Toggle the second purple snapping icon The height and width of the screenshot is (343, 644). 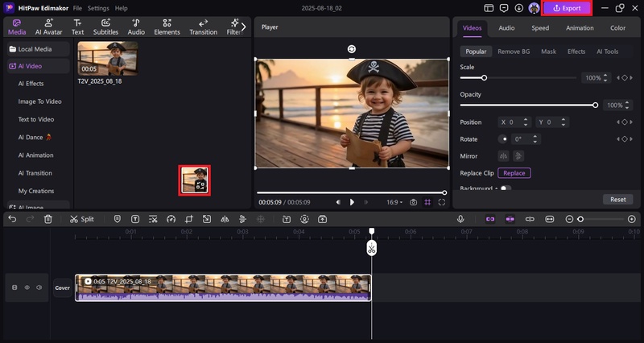pos(510,219)
